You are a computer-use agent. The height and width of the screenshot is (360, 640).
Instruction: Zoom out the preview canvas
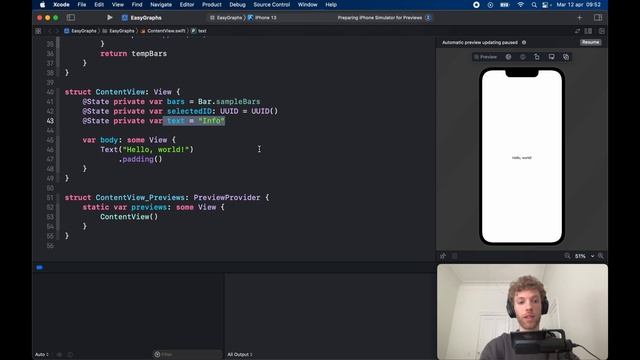(x=567, y=256)
